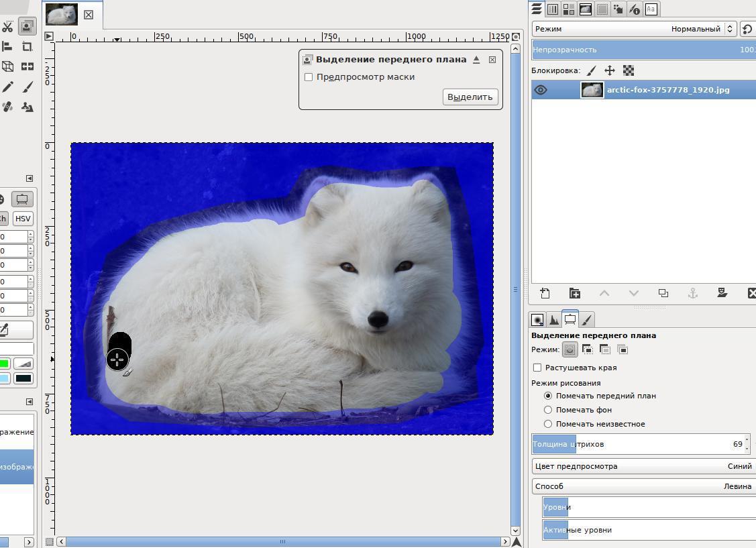Create a new layer in Layers panel
This screenshot has height=548, width=756.
pyautogui.click(x=545, y=293)
